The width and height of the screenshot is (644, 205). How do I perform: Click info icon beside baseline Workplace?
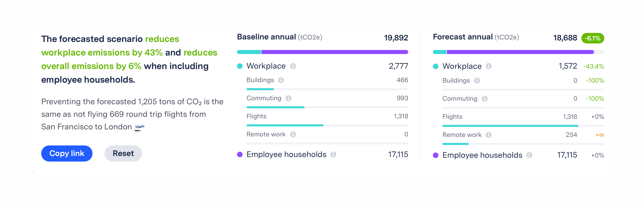click(x=293, y=66)
